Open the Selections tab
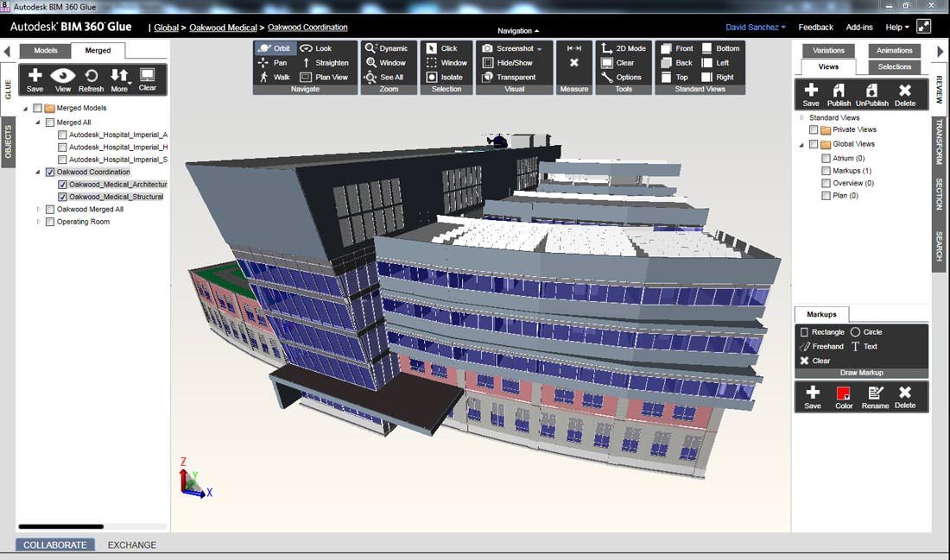The height and width of the screenshot is (560, 950). (x=894, y=66)
